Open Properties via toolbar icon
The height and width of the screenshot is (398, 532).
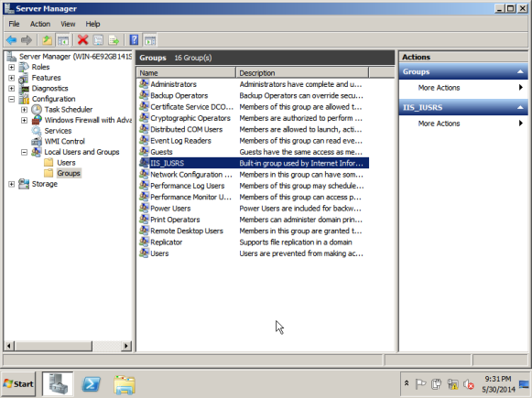tap(98, 40)
